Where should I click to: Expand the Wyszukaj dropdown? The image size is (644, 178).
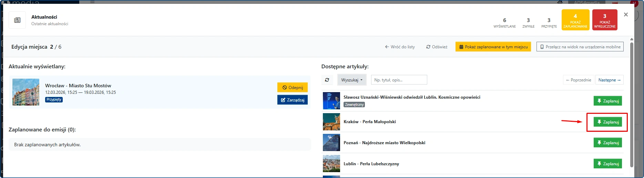click(x=352, y=80)
